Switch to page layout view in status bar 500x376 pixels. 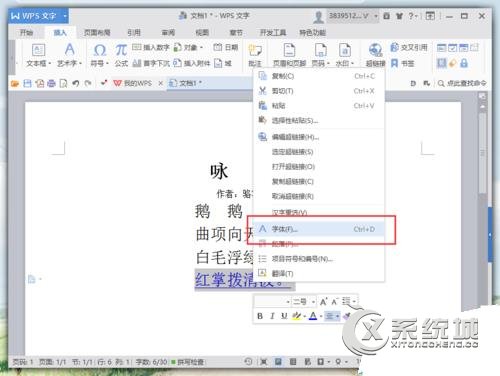pyautogui.click(x=278, y=361)
